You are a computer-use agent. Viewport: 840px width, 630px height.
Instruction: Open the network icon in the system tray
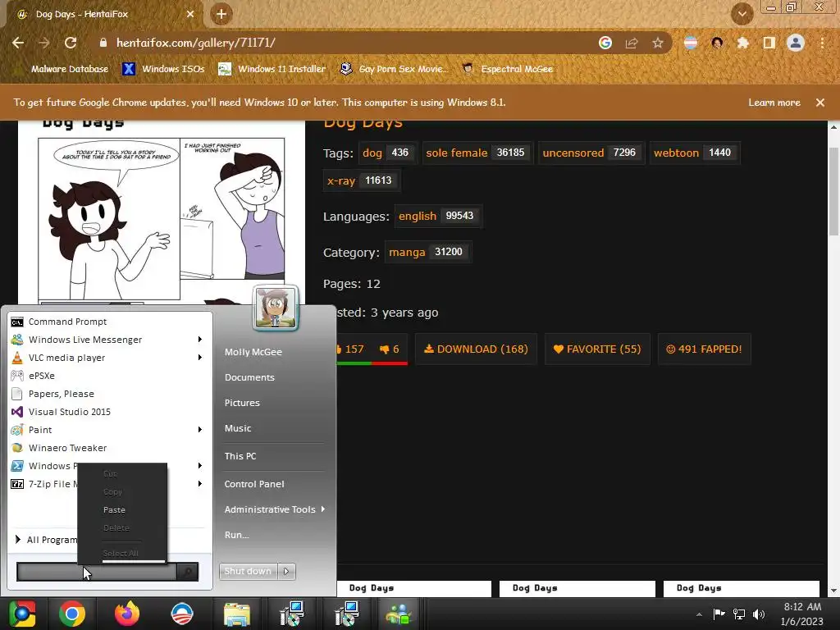pos(739,614)
